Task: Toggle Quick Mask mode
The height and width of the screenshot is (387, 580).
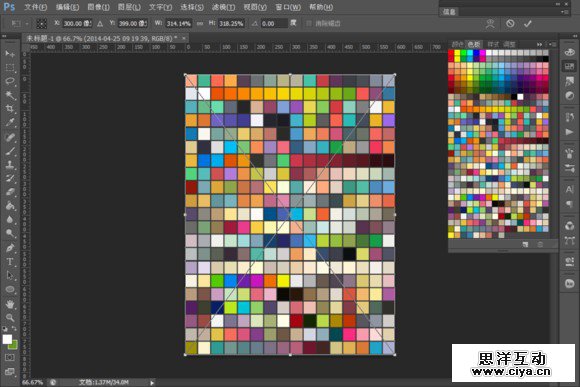Action: coord(10,357)
